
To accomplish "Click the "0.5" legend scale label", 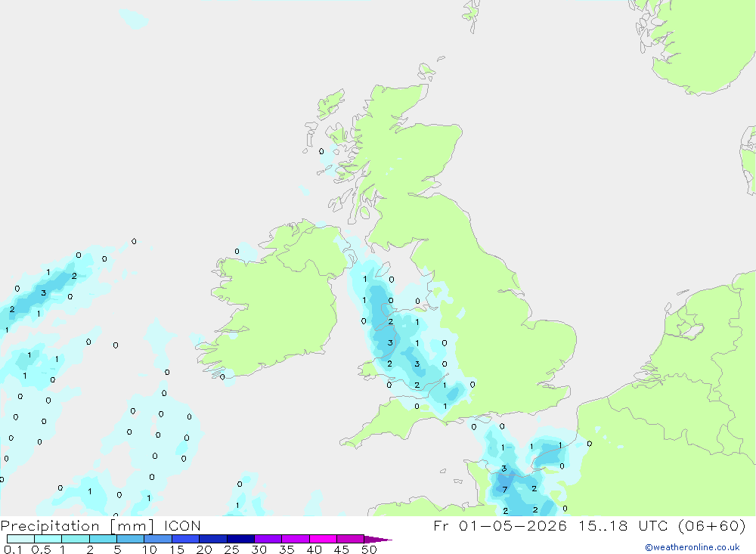I will coord(41,549).
